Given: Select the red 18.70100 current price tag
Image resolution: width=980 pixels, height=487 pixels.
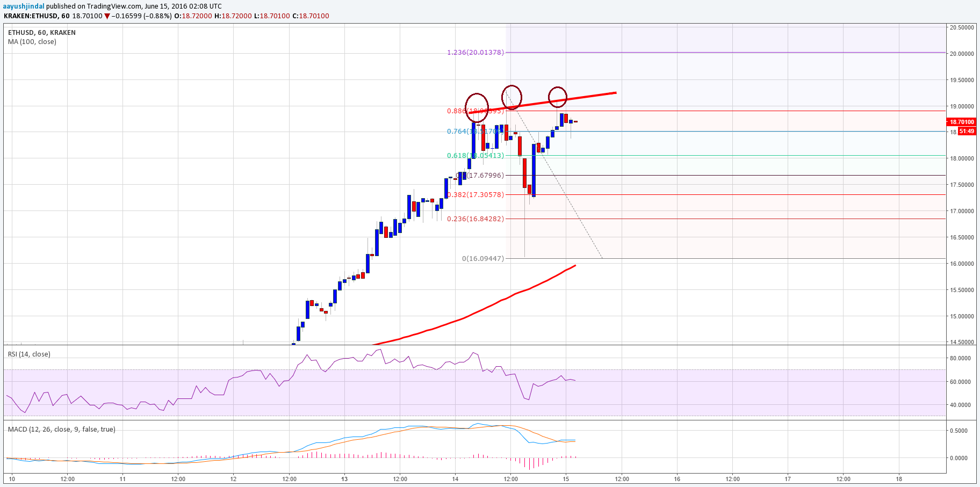Looking at the screenshot, I should point(961,122).
